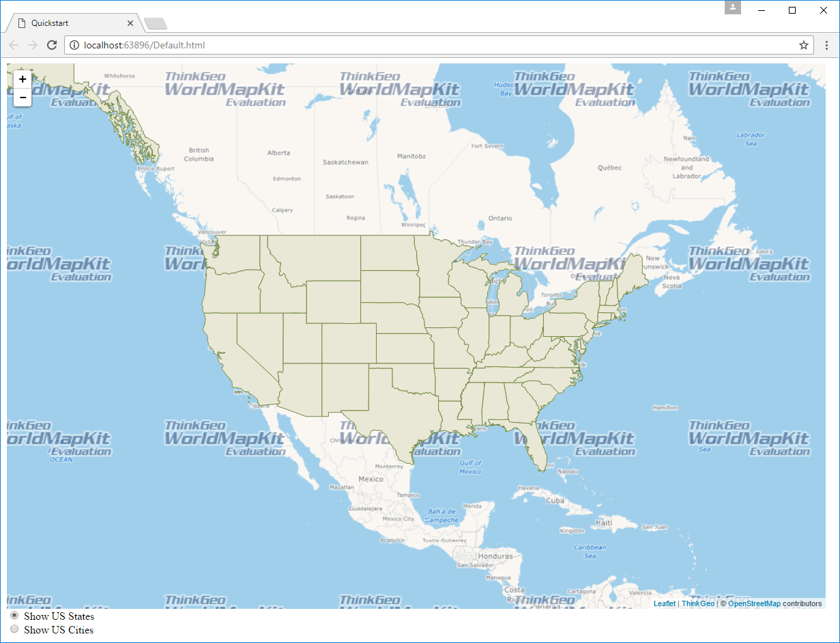
Task: Click the Kingston city label
Action: tap(572, 530)
